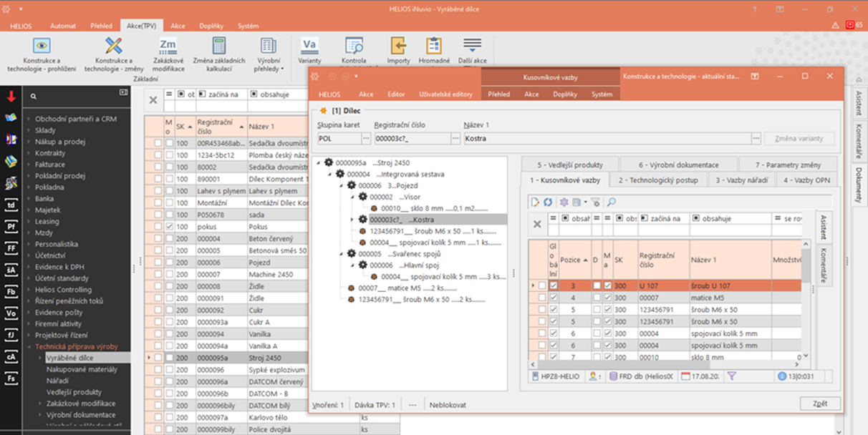Sort by Pozice column header
Image resolution: width=868 pixels, height=435 pixels.
click(573, 260)
